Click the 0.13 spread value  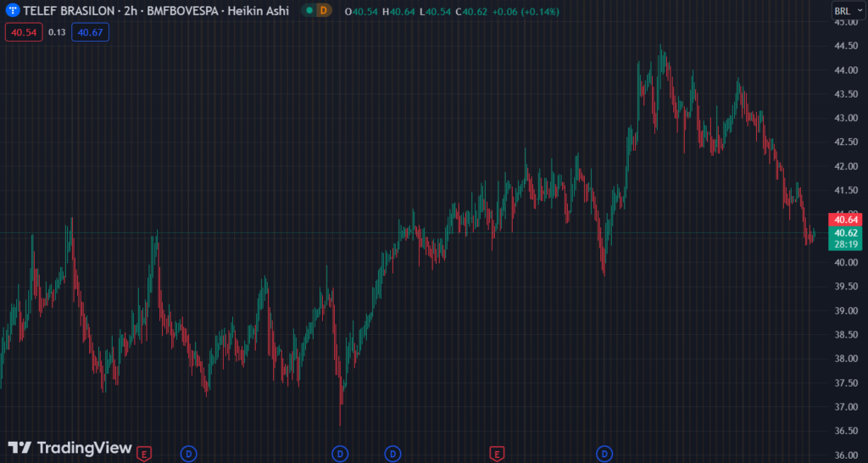(57, 32)
